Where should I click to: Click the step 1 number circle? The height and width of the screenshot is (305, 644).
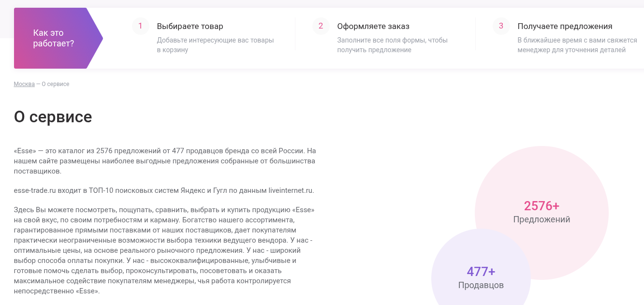140,26
